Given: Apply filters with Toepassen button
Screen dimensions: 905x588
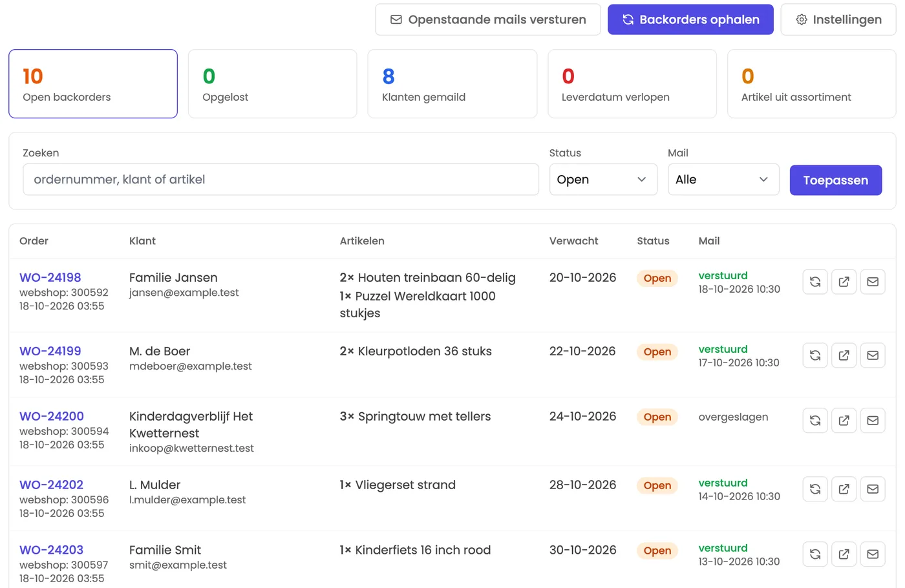Looking at the screenshot, I should [836, 180].
